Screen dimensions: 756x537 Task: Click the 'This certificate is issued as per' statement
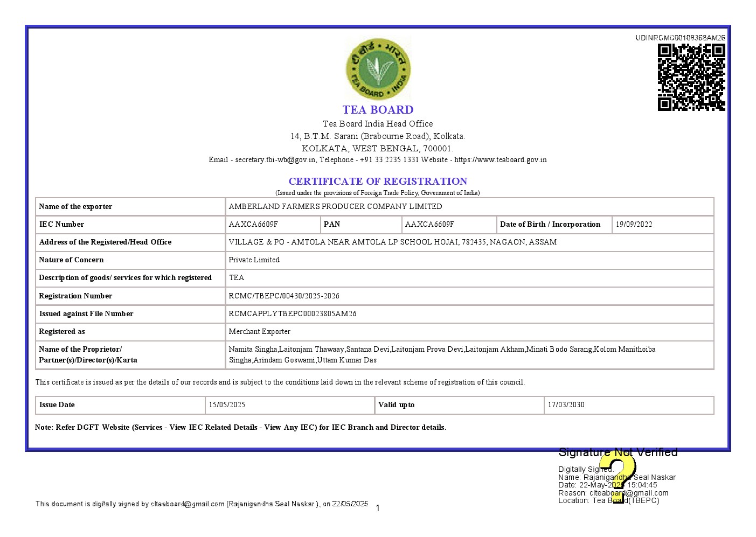point(280,382)
